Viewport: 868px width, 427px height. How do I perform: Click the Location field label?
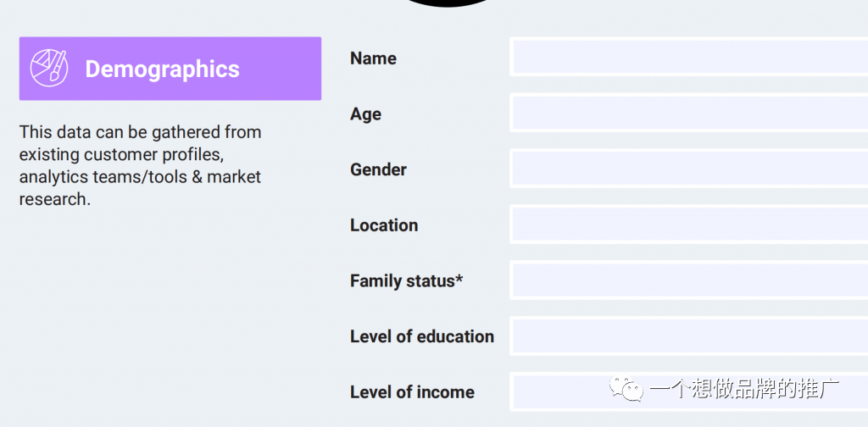[x=384, y=225]
